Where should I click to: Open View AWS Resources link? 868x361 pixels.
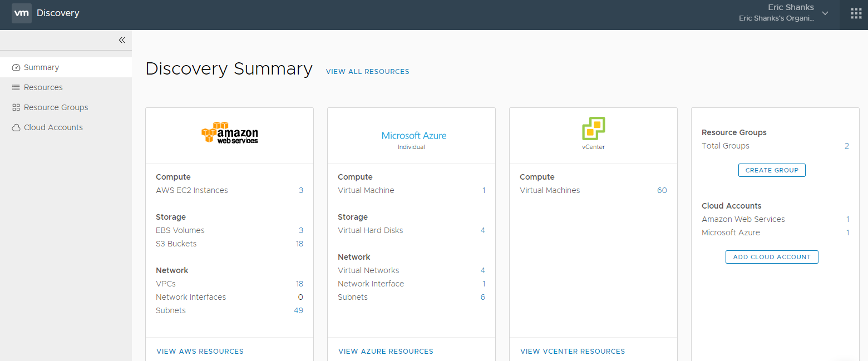pos(200,352)
